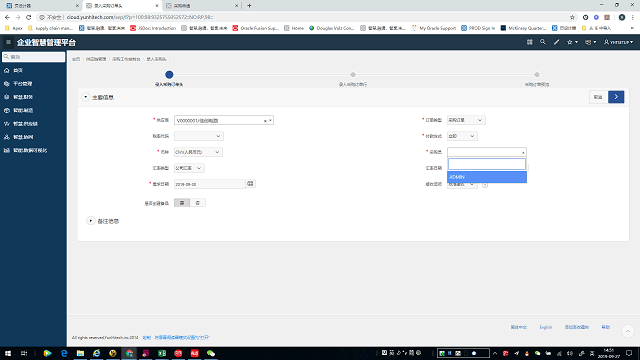Open a new browser tab
Screen dimensions: 640x360
(x=249, y=6)
